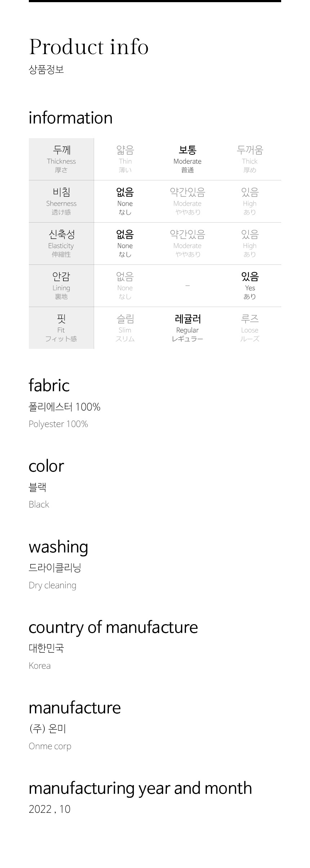Click the Fit row label
Screen dimensions: 310x868
61,328
